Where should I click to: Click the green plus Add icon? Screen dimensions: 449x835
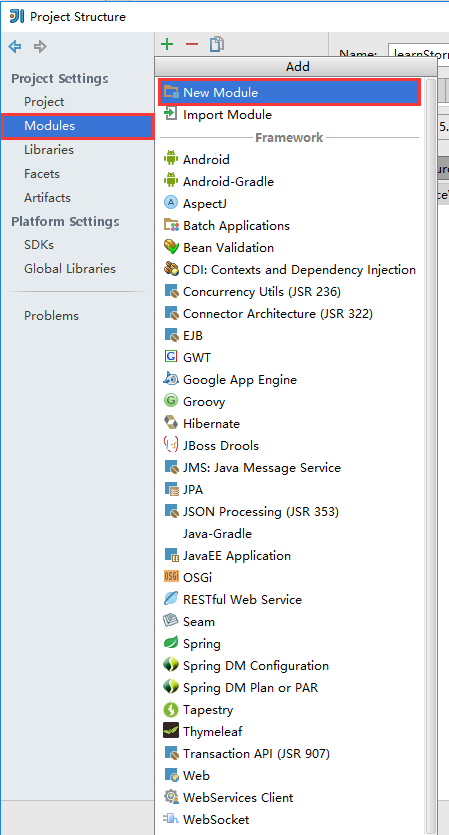click(x=167, y=44)
